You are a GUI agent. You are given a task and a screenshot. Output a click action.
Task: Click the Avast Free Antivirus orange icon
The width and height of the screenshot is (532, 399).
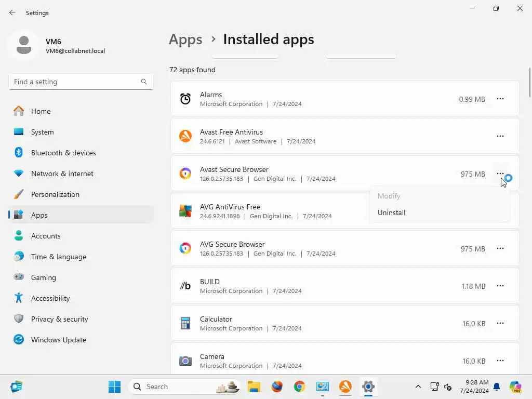tap(185, 137)
